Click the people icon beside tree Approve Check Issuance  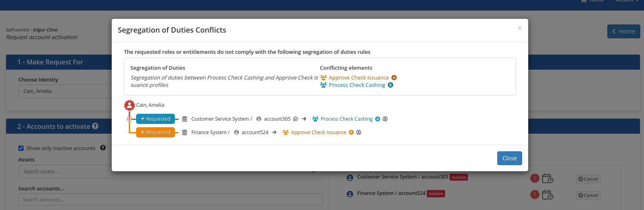(x=286, y=132)
